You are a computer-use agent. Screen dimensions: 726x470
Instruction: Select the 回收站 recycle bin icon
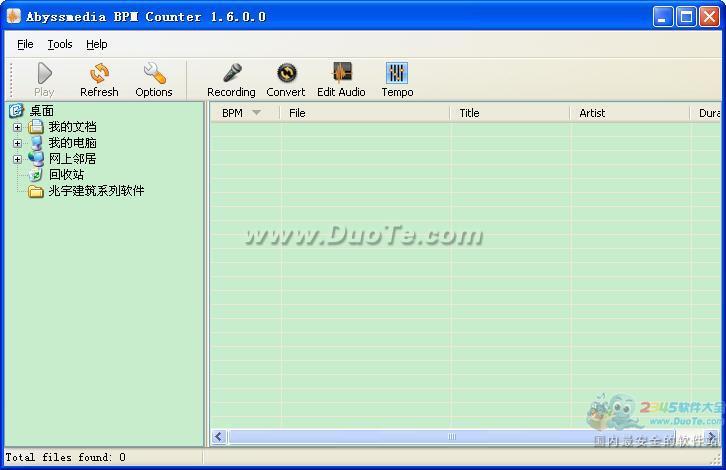pos(36,175)
